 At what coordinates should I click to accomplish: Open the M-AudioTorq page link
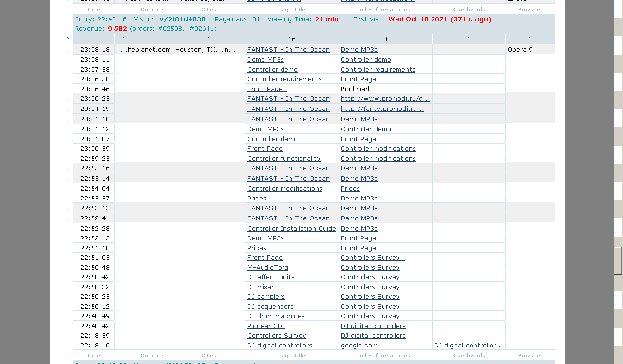[267, 268]
